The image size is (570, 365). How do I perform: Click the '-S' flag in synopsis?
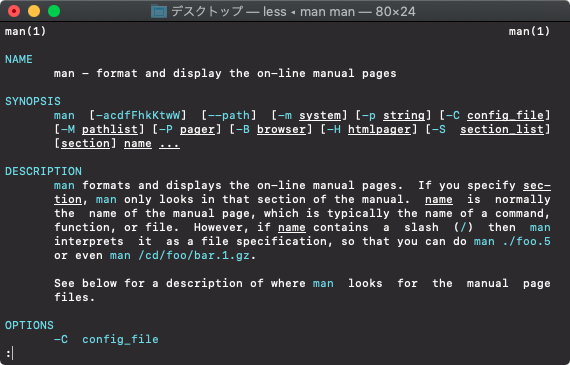(x=439, y=129)
